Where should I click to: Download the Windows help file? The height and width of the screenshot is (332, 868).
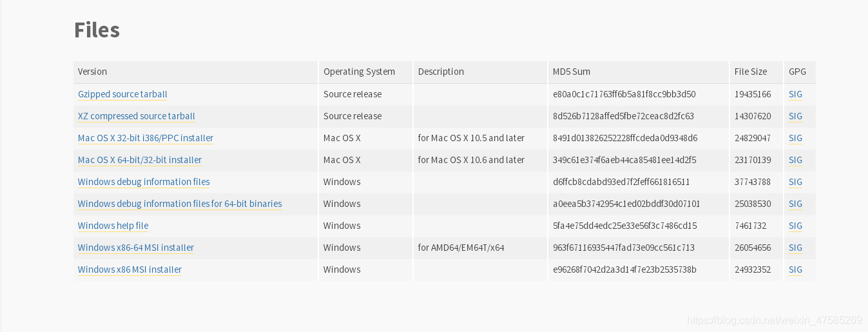pyautogui.click(x=113, y=226)
